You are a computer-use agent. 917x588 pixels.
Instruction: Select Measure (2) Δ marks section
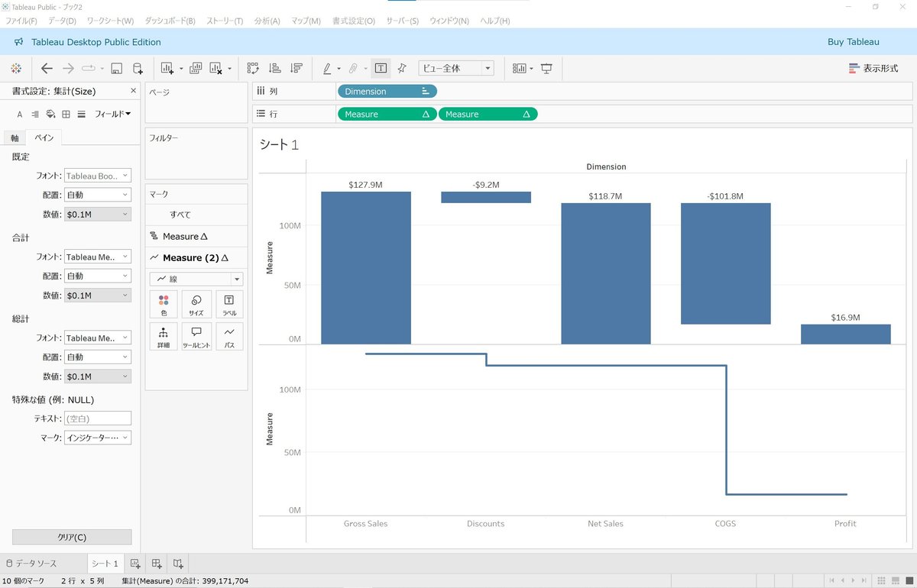[x=196, y=257]
